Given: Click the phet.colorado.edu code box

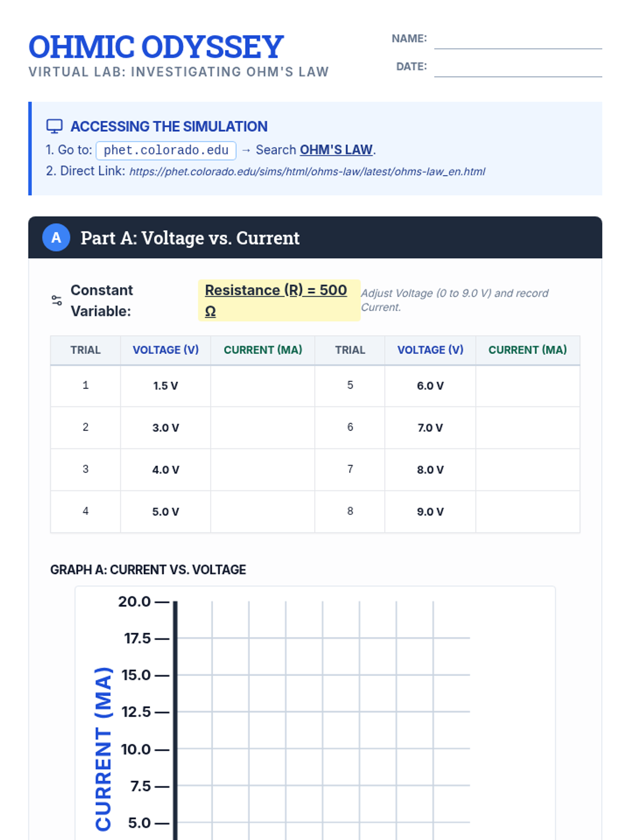Looking at the screenshot, I should [x=166, y=150].
